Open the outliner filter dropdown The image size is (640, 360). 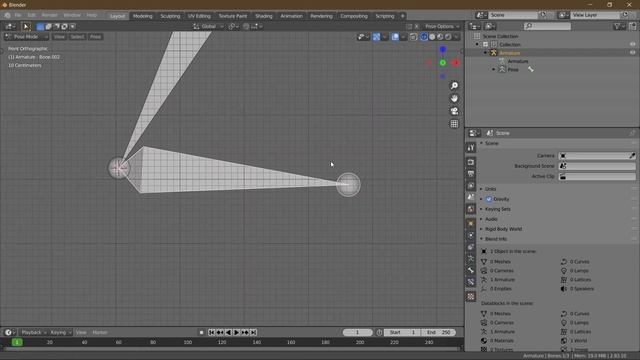pyautogui.click(x=619, y=26)
